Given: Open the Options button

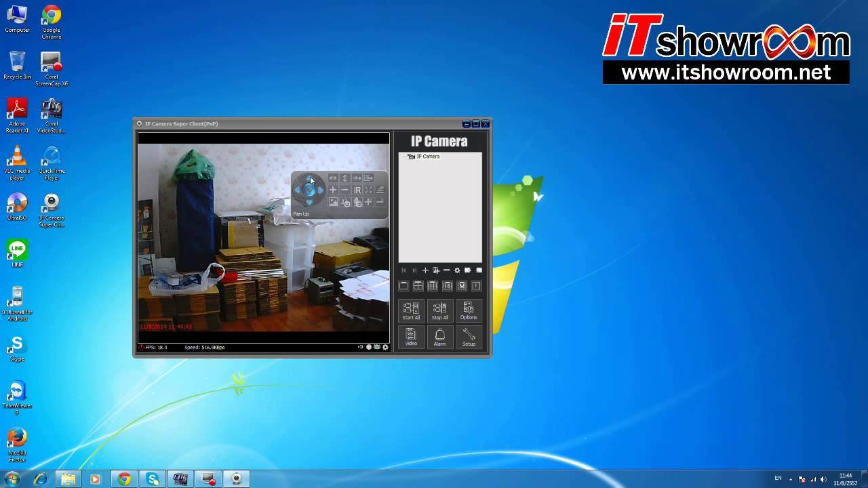Looking at the screenshot, I should coord(469,311).
